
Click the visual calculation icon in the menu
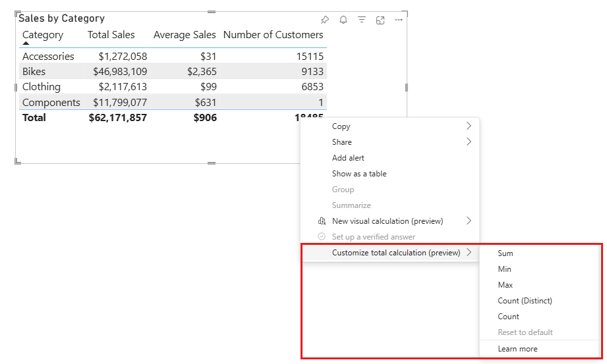(322, 221)
